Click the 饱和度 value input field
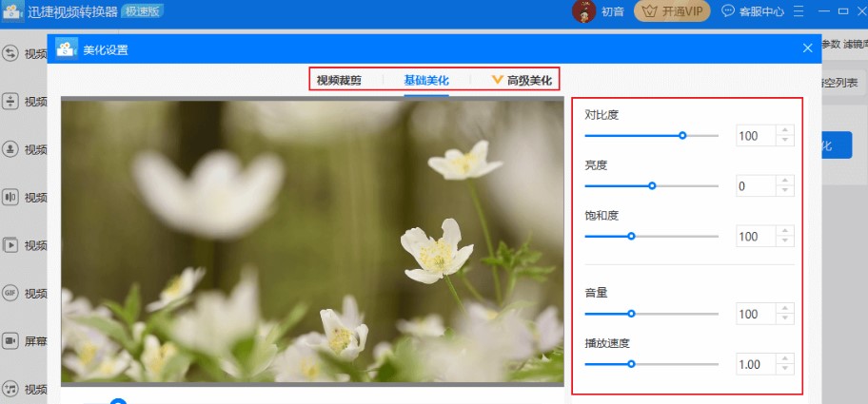 [x=756, y=237]
